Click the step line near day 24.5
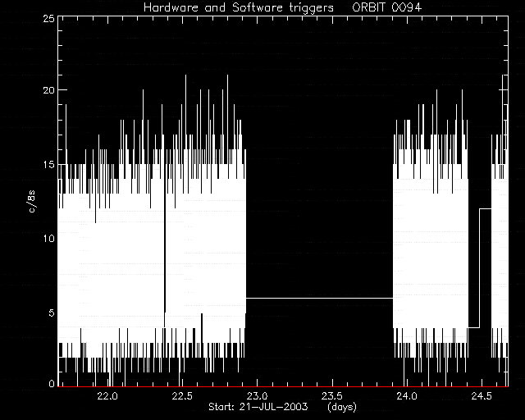525x420 pixels. [480, 268]
